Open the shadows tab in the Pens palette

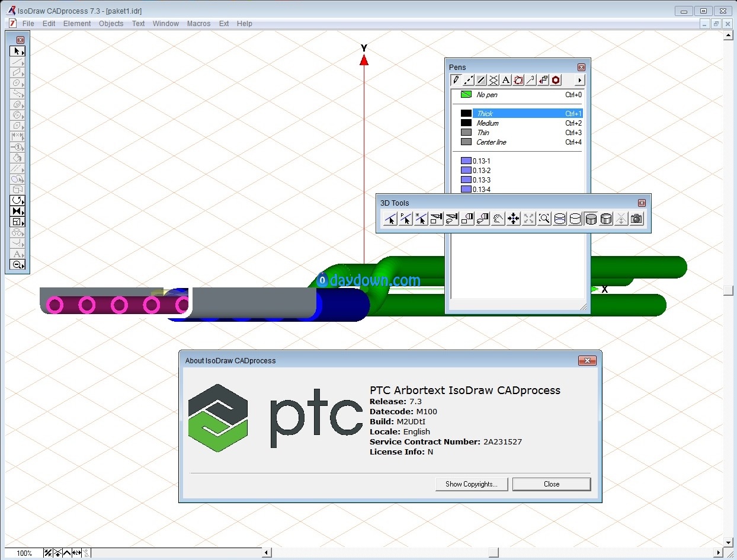(x=481, y=80)
